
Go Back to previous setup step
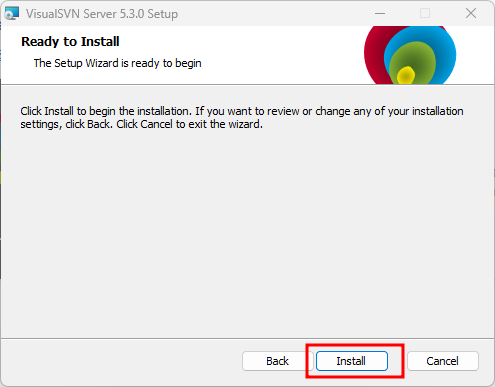[x=277, y=361]
